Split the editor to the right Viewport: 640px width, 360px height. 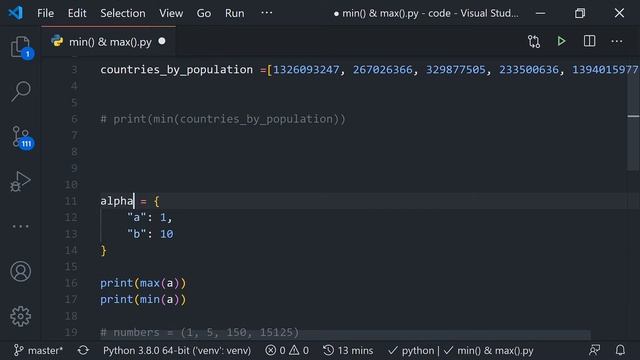pos(589,41)
